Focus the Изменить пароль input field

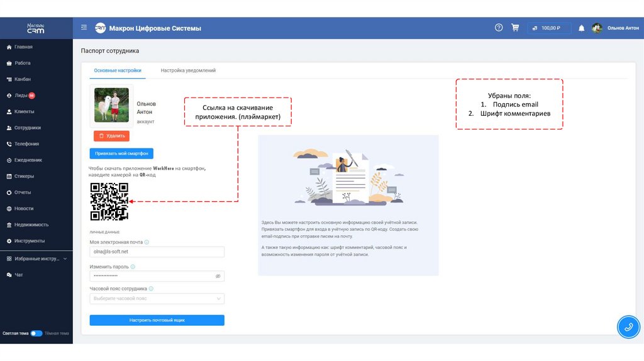157,276
